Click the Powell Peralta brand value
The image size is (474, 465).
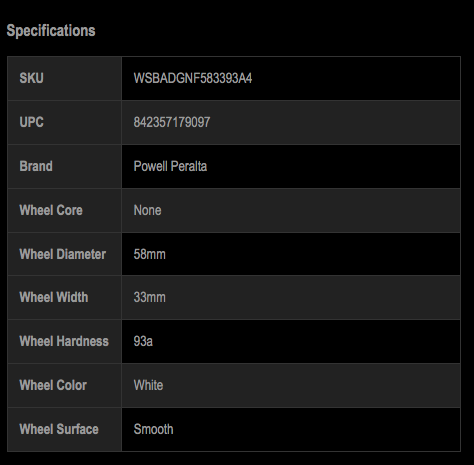coord(170,166)
